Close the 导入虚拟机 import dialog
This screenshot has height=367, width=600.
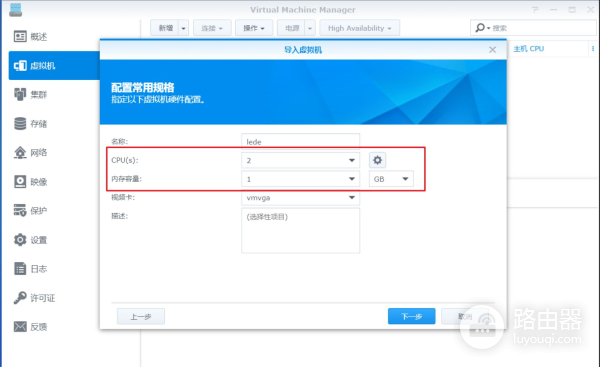click(492, 50)
